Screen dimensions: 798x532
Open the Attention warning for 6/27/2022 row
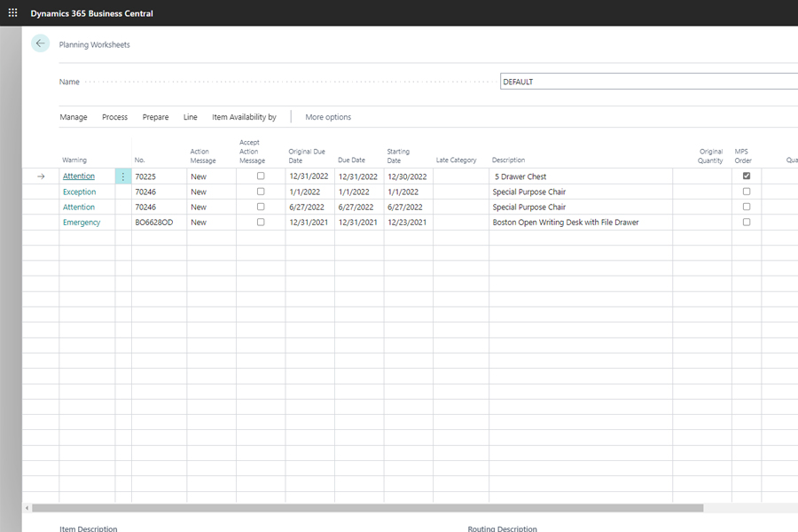pos(79,207)
